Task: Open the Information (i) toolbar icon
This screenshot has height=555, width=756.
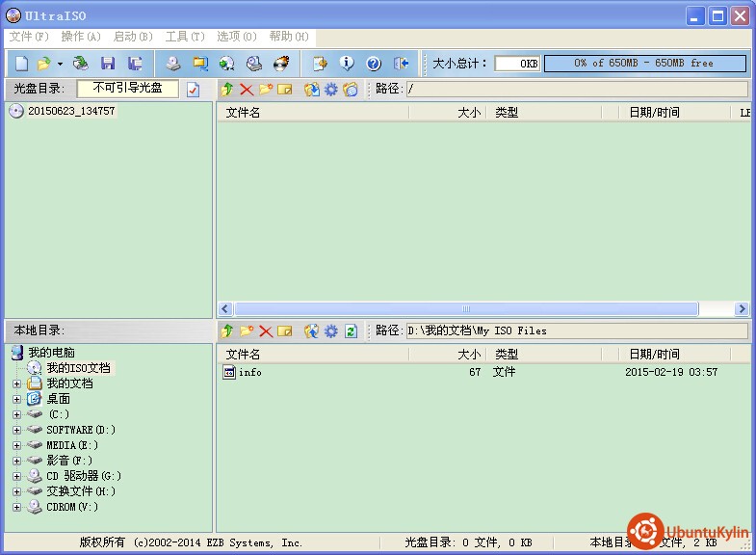Action: pyautogui.click(x=347, y=64)
